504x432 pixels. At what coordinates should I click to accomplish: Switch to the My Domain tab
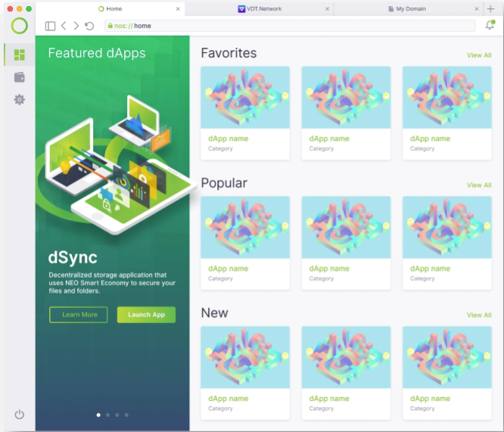[x=407, y=9]
